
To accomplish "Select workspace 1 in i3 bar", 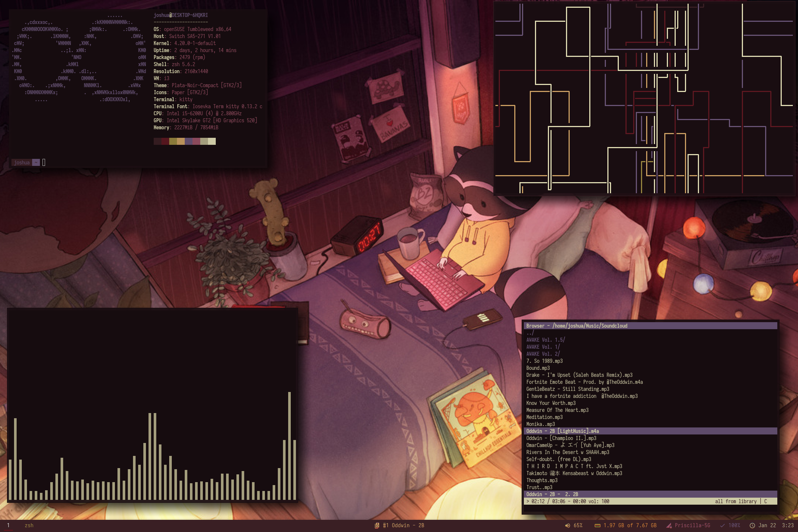I will pos(8,525).
